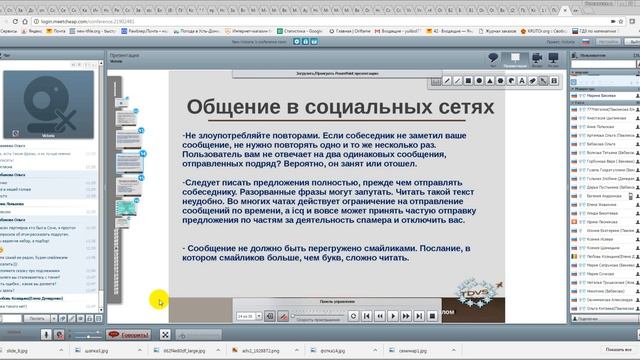Select slide thumbnail with badge 14

point(129,163)
